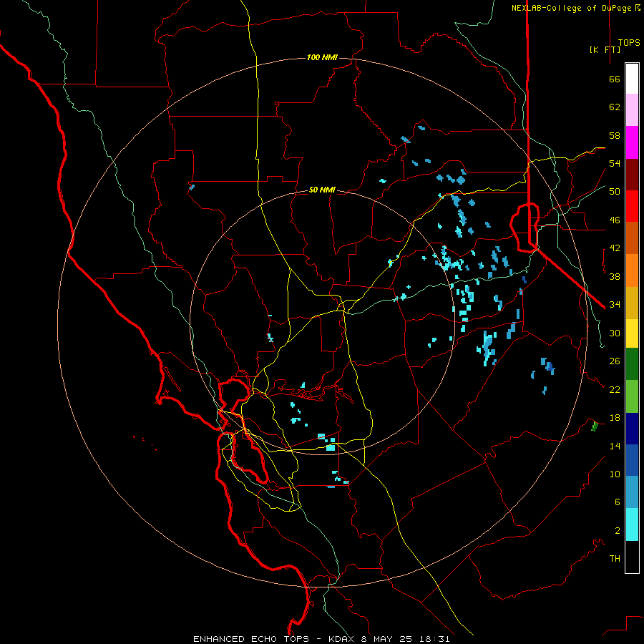Click the bright yellow legend swatch
The height and width of the screenshot is (644, 644).
click(632, 333)
